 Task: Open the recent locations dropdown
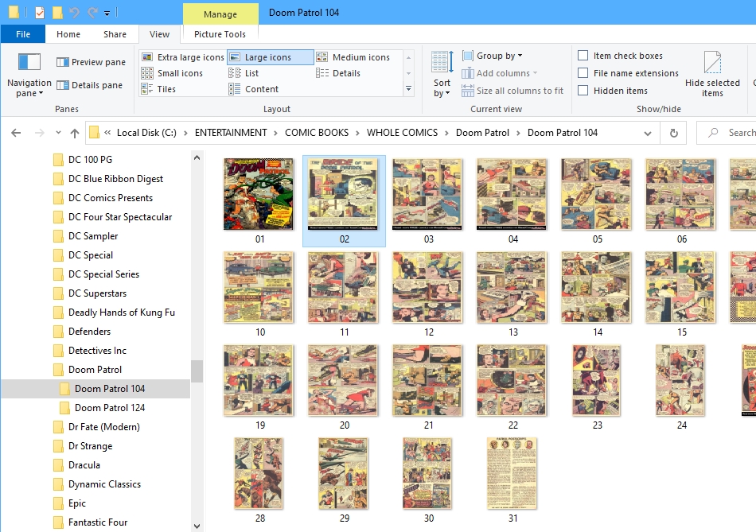[58, 133]
